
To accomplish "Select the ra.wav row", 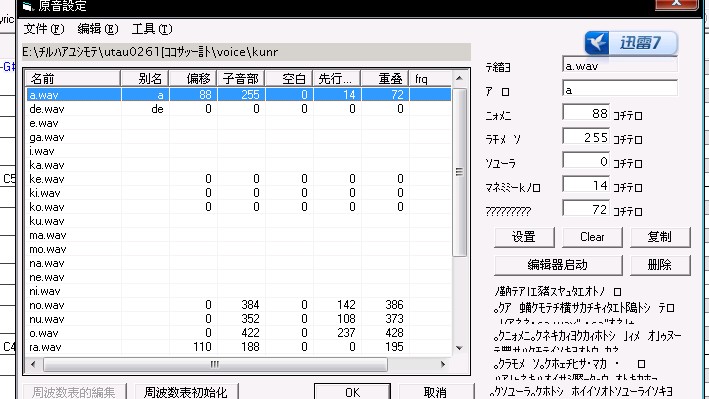I will point(239,347).
